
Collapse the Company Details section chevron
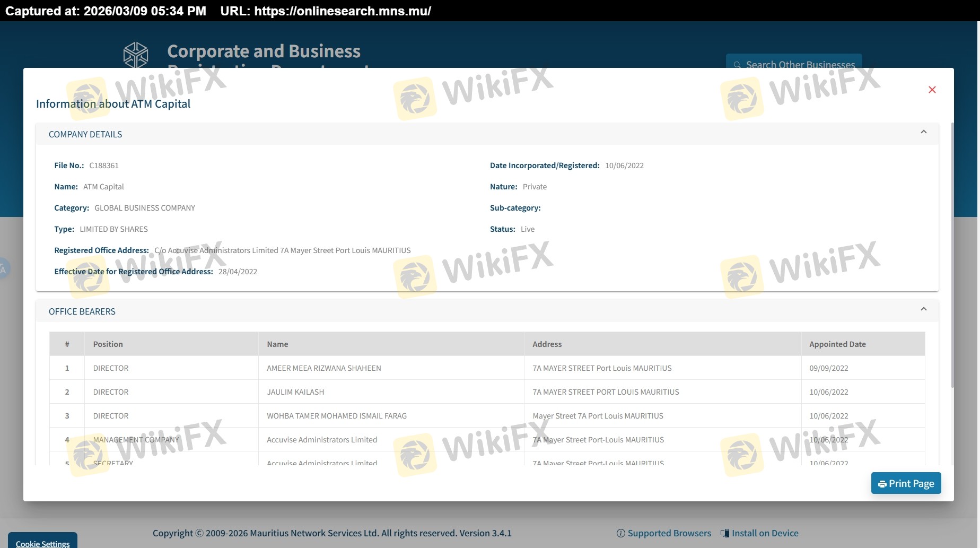923,132
